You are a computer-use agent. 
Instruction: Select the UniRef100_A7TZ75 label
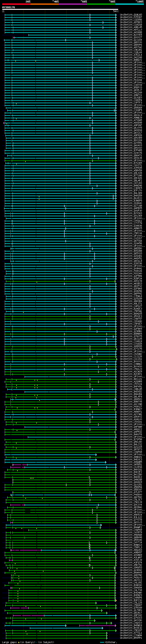pyautogui.click(x=131, y=349)
